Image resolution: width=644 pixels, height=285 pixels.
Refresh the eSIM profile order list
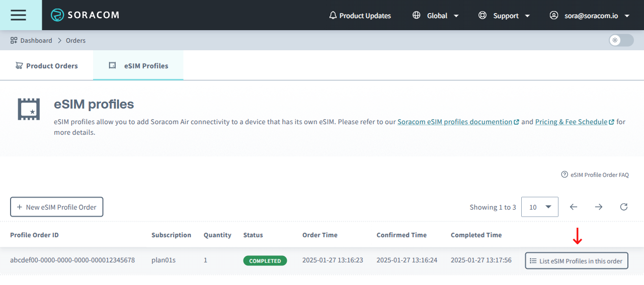(x=623, y=207)
